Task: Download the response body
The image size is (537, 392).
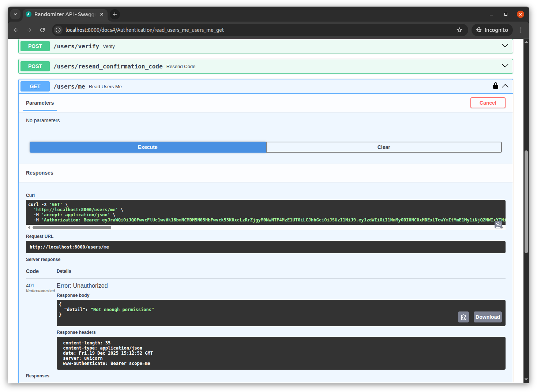Action: tap(487, 317)
